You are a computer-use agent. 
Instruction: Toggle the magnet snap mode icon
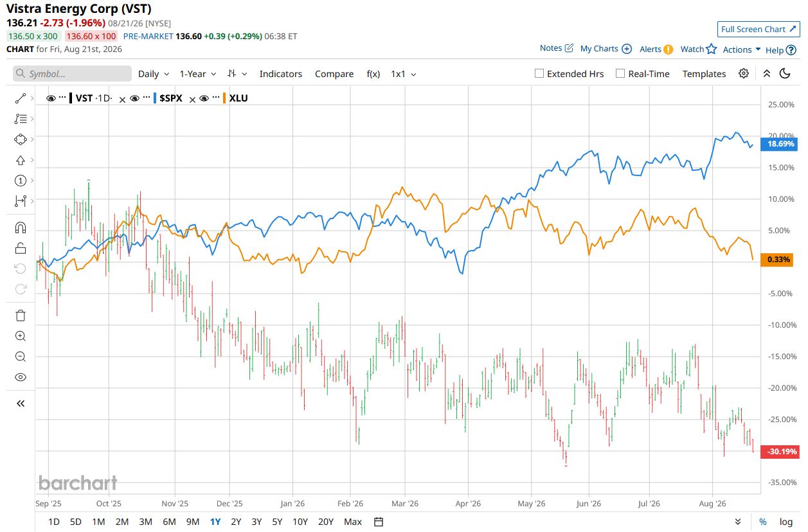click(x=20, y=227)
